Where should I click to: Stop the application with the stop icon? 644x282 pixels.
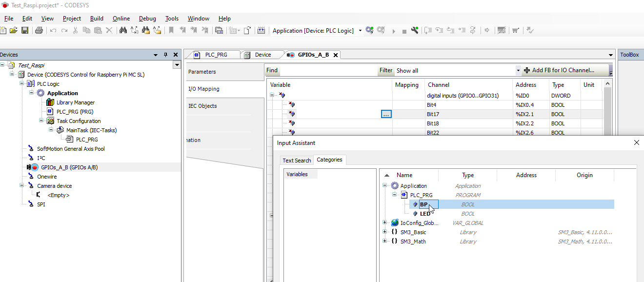404,30
